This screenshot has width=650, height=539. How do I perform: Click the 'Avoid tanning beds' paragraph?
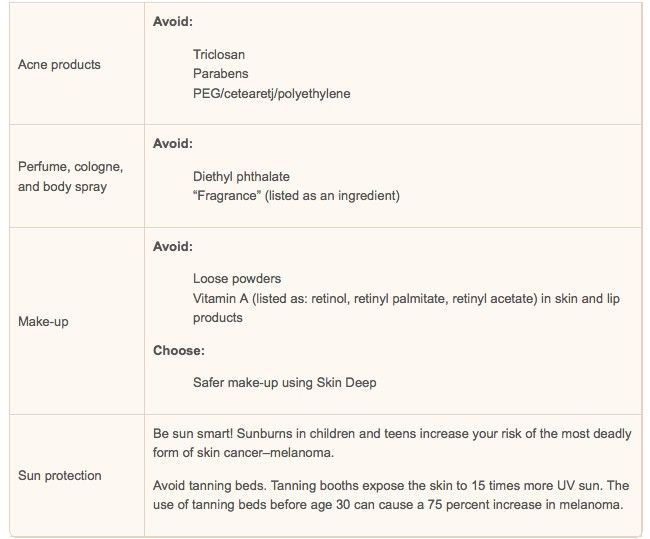pos(391,495)
